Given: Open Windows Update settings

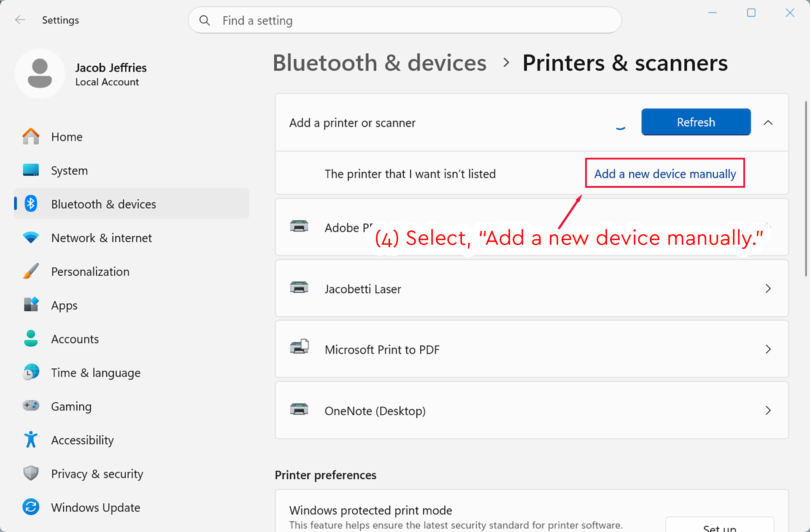Looking at the screenshot, I should click(132, 508).
